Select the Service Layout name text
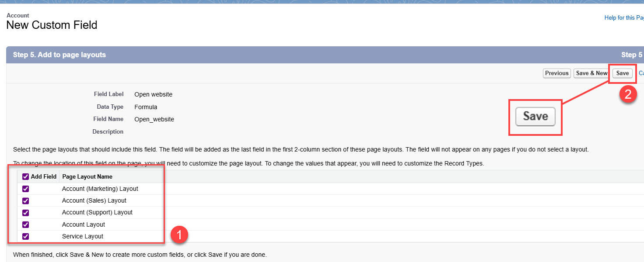The width and height of the screenshot is (644, 262). pyautogui.click(x=83, y=236)
